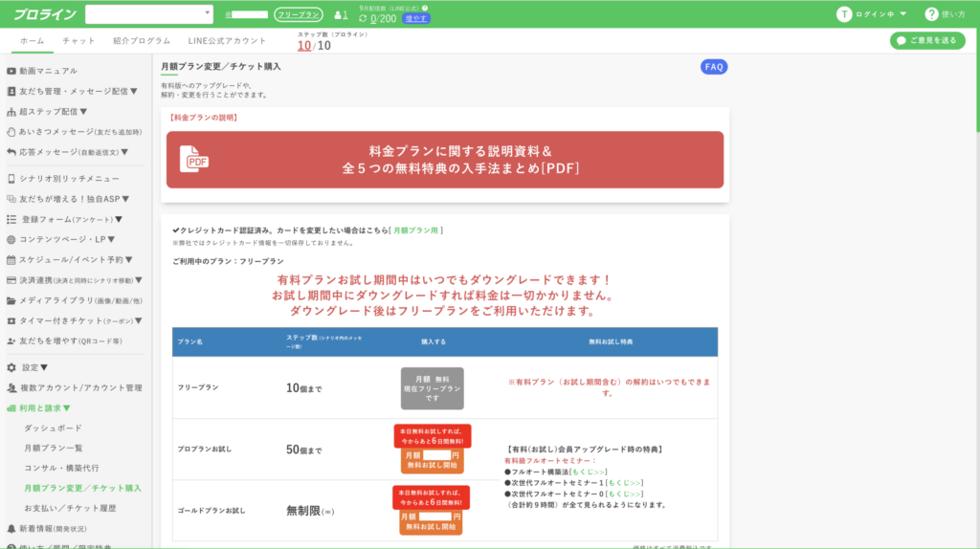Click the auto-reply message arrow icon

click(11, 152)
